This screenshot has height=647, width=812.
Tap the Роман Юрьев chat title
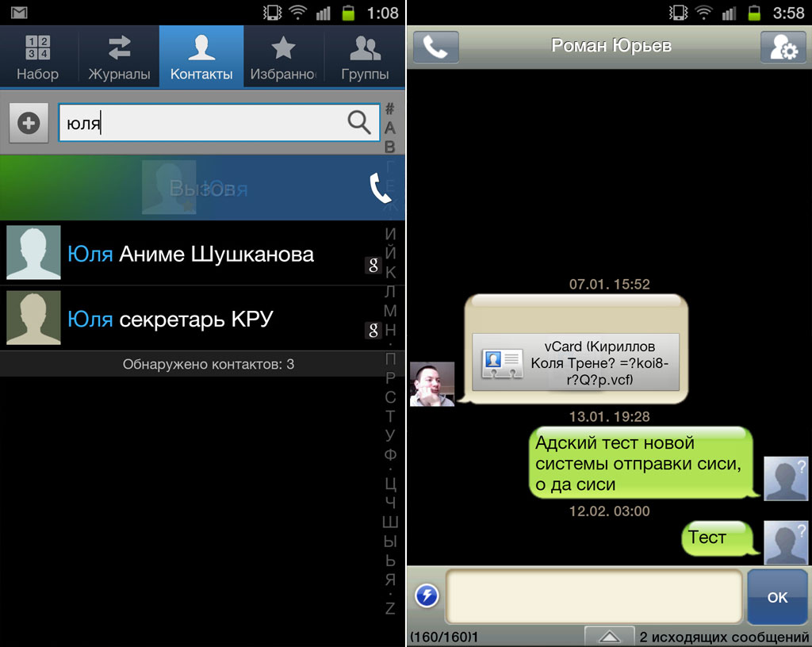[611, 45]
